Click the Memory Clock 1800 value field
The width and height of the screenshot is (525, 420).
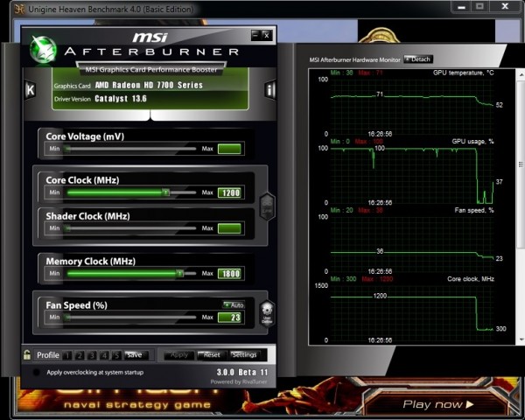click(229, 274)
